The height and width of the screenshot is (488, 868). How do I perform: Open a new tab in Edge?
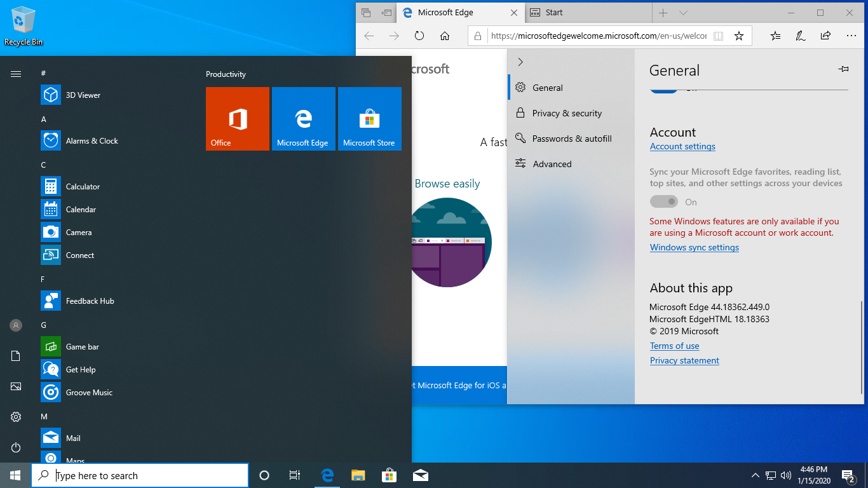coord(663,13)
